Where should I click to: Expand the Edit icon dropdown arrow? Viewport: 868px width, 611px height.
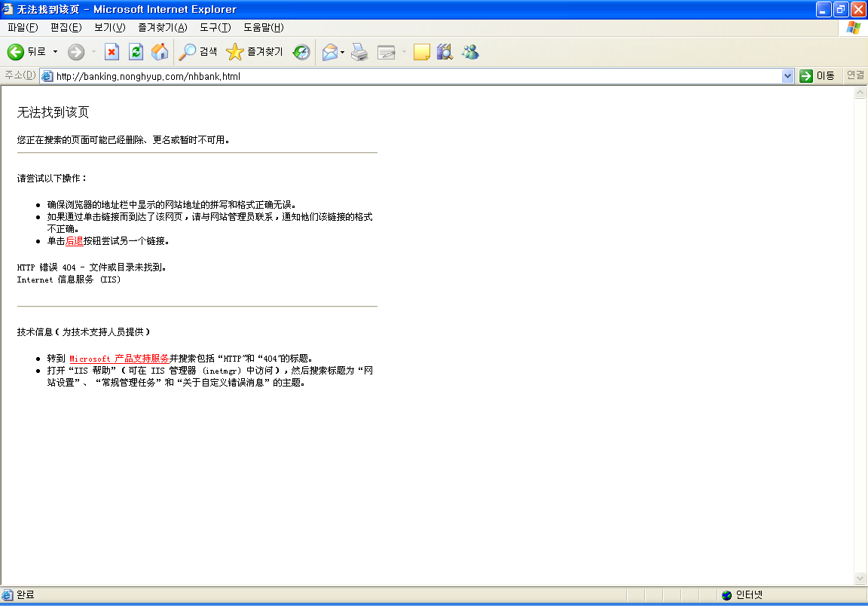[x=404, y=52]
